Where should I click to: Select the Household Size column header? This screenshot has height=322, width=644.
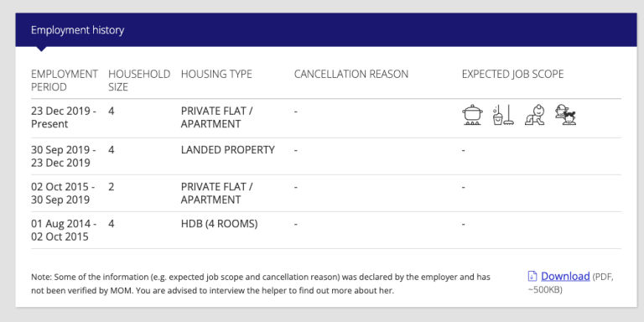pyautogui.click(x=139, y=80)
